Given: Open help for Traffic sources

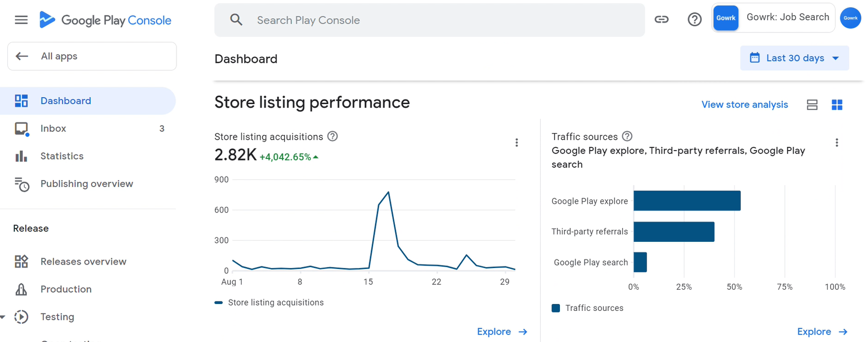Looking at the screenshot, I should pos(627,136).
